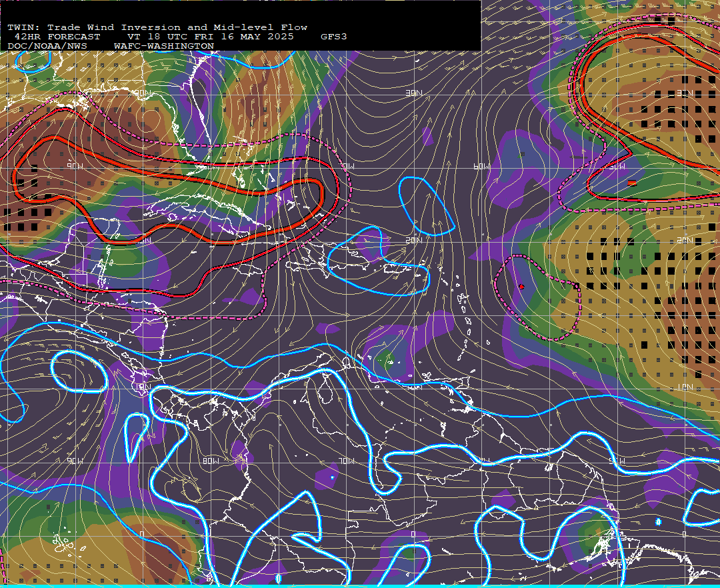Image resolution: width=720 pixels, height=588 pixels.
Task: Click the 60W longitude label in the Atlantic
Action: click(482, 166)
